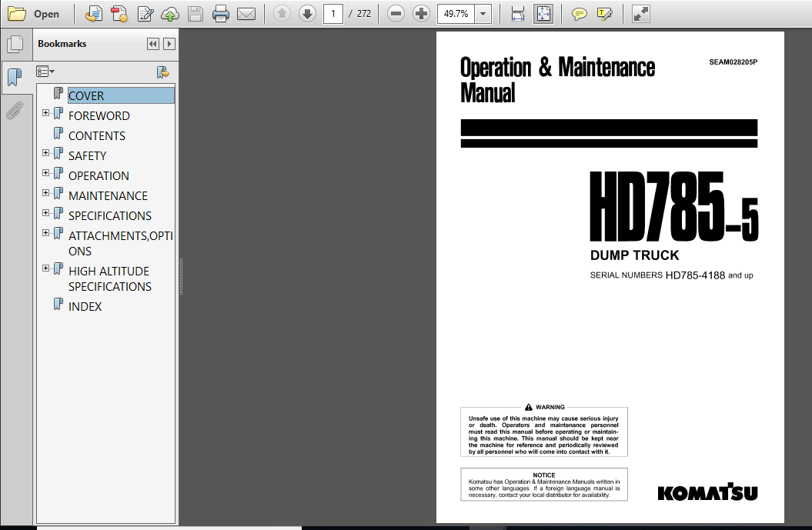Zoom out with the minus button
812x530 pixels.
396,14
